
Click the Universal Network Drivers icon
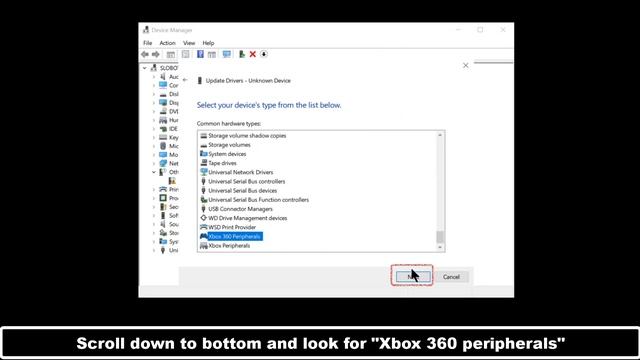(x=203, y=172)
